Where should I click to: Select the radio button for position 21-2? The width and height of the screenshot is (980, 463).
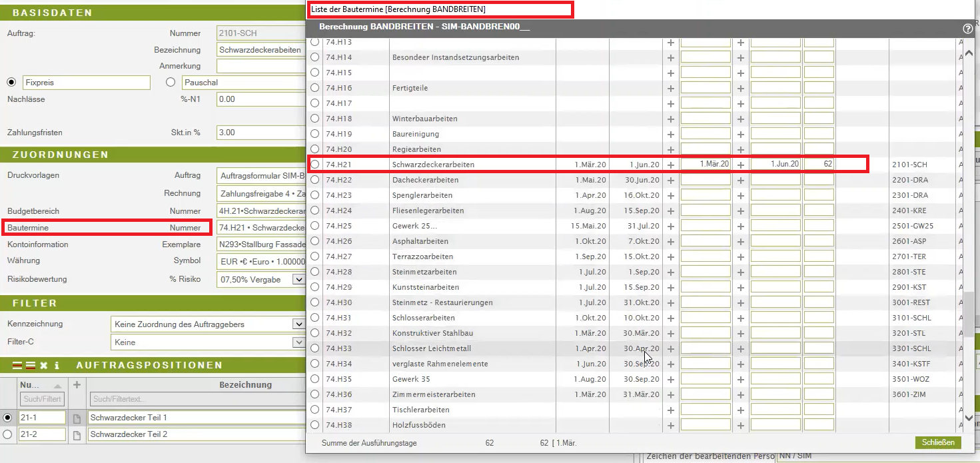click(8, 434)
